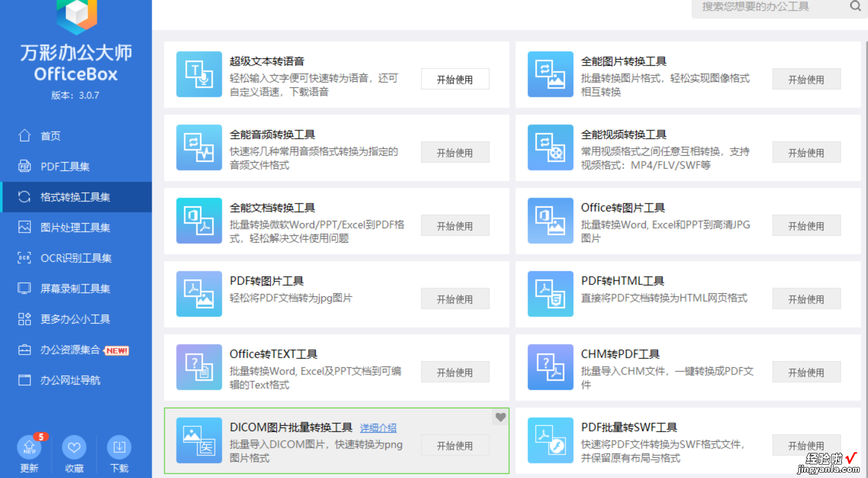The image size is (868, 478).
Task: Start using 全能音频转换工具
Action: coord(455,153)
